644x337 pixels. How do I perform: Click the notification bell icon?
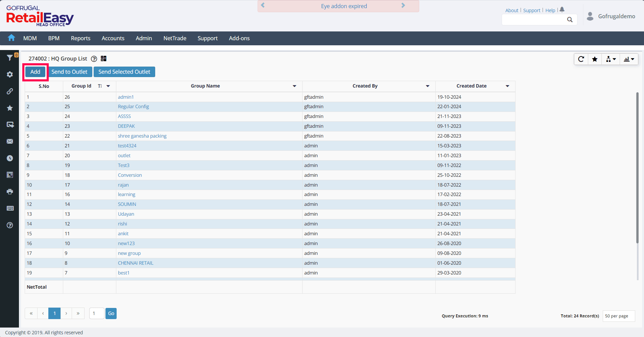point(562,9)
